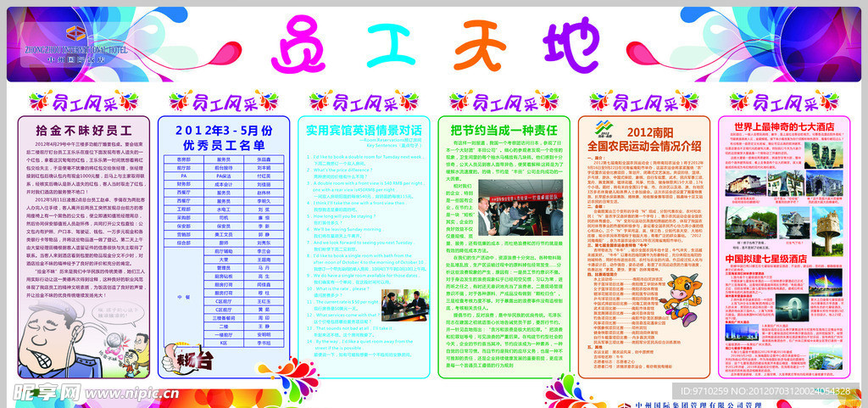Open the hotel reception desk photo
The width and height of the screenshot is (868, 408).
(x=405, y=305)
